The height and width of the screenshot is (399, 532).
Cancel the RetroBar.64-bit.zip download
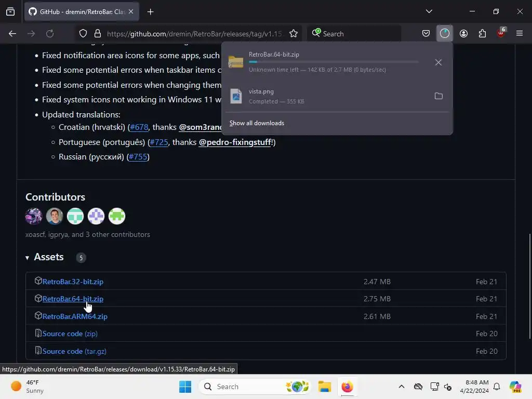[x=438, y=62]
